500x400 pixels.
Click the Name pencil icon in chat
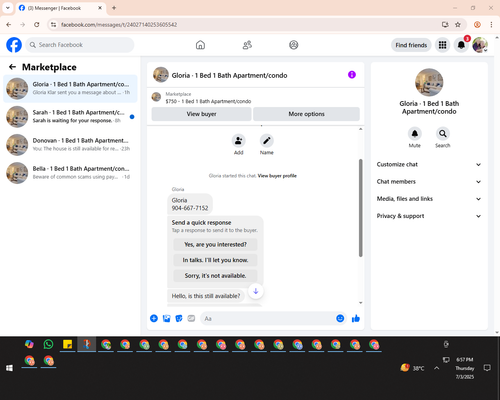point(267,141)
